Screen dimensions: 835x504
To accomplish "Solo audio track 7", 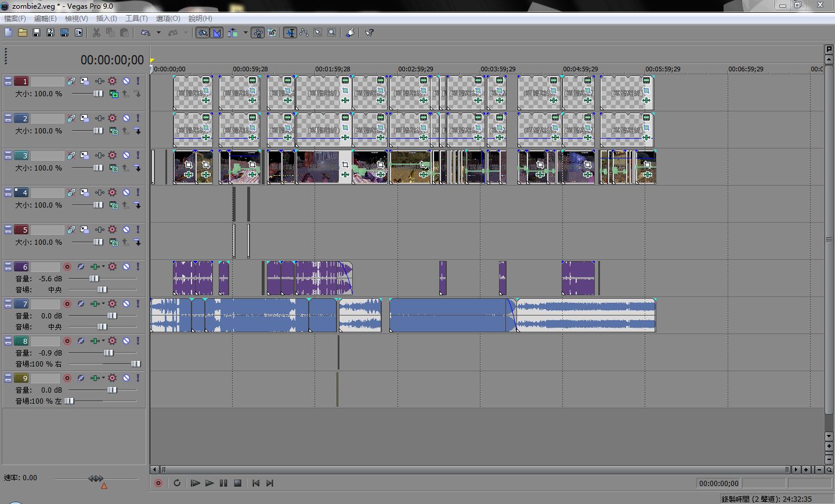I will [138, 304].
